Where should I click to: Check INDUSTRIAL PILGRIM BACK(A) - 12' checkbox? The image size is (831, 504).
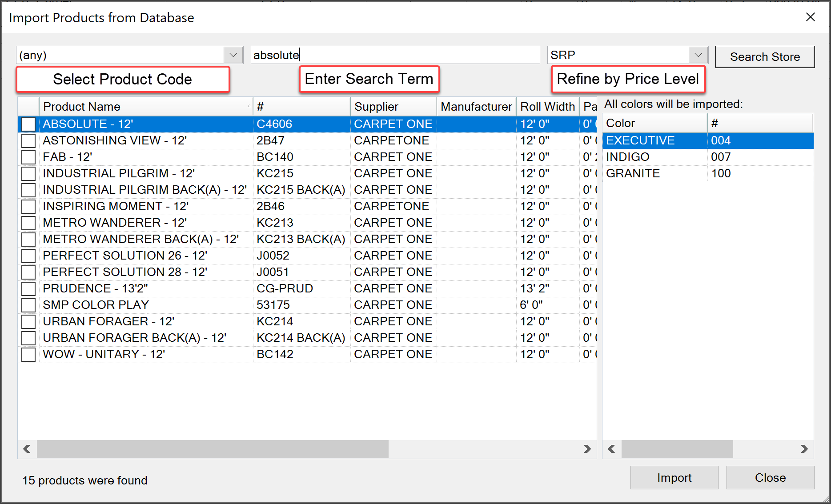pos(28,190)
